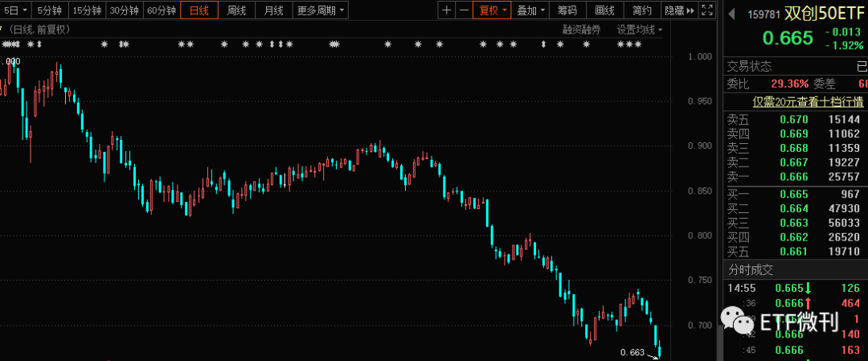
Task: Expand the 更多周期 dropdown
Action: 320,10
